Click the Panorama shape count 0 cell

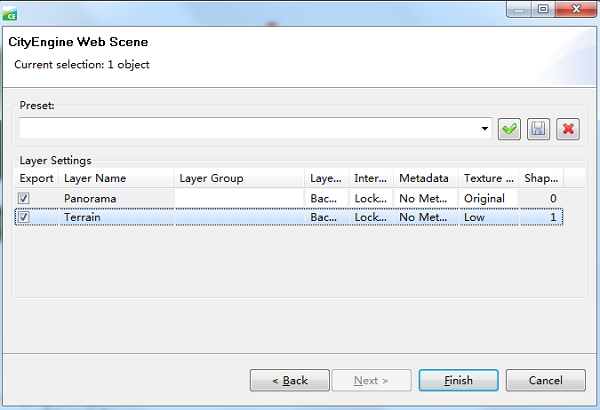point(541,198)
